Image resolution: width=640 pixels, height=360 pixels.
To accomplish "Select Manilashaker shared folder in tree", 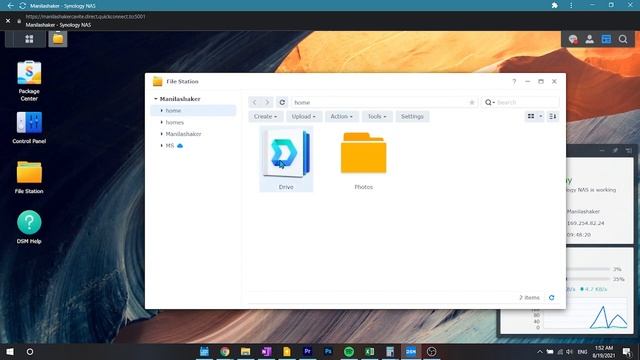I will [183, 134].
